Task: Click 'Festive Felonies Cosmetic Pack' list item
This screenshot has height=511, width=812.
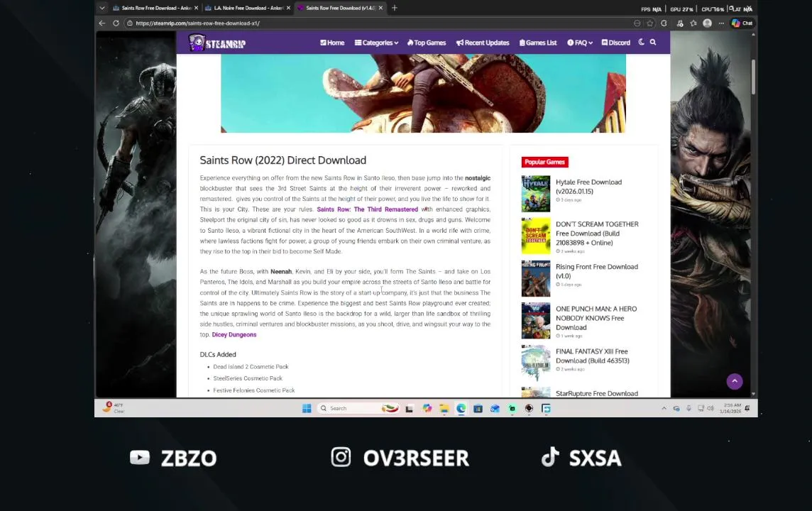Action: pyautogui.click(x=254, y=390)
